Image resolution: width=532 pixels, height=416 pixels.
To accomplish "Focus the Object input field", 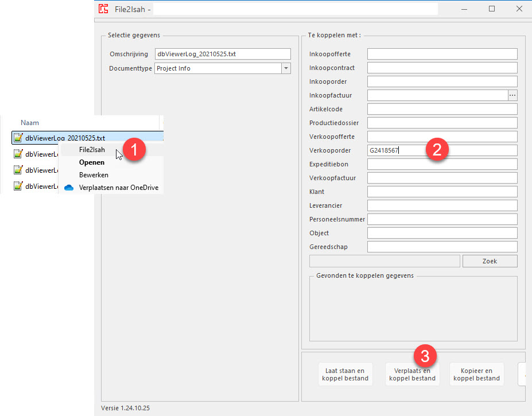I will point(442,233).
